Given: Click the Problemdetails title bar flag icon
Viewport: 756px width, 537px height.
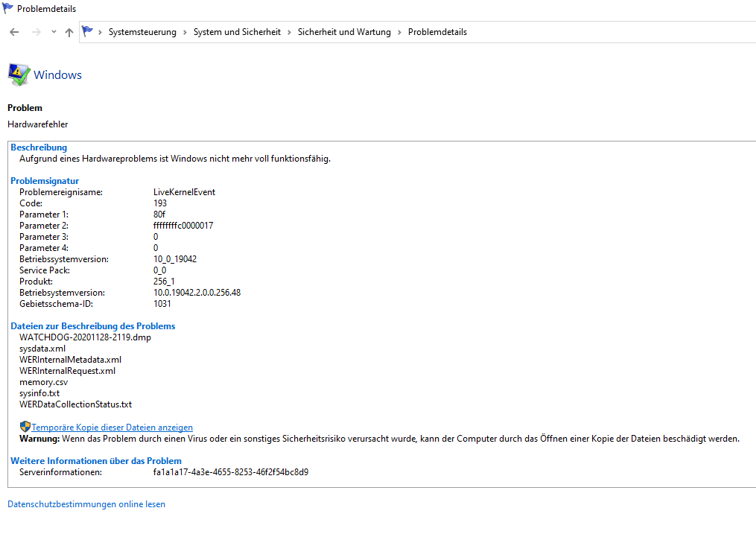Looking at the screenshot, I should [7, 8].
